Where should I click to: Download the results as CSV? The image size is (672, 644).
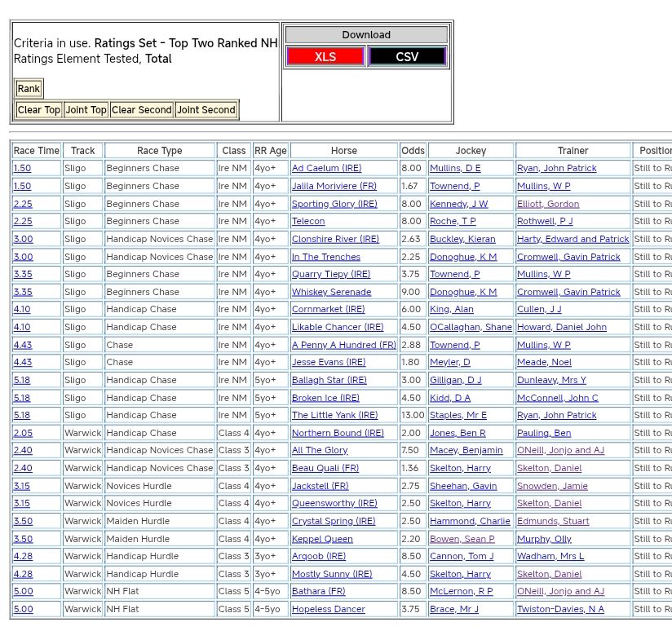point(407,57)
